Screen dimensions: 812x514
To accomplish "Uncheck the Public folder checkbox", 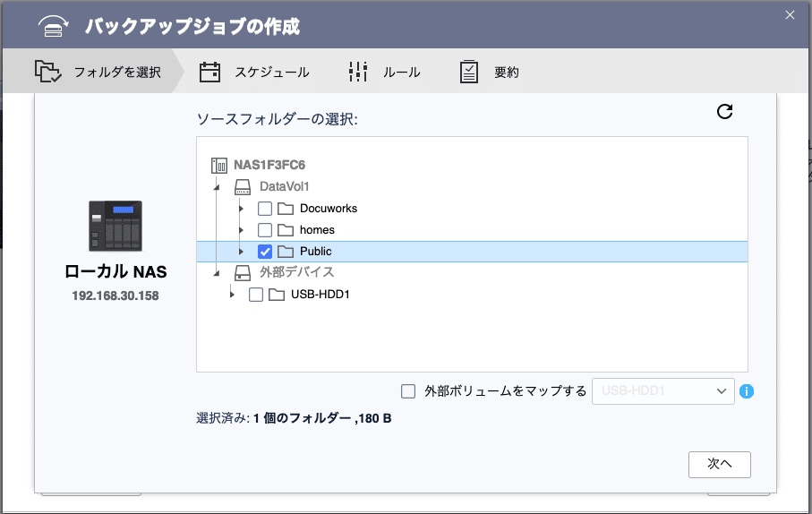I will click(x=265, y=252).
